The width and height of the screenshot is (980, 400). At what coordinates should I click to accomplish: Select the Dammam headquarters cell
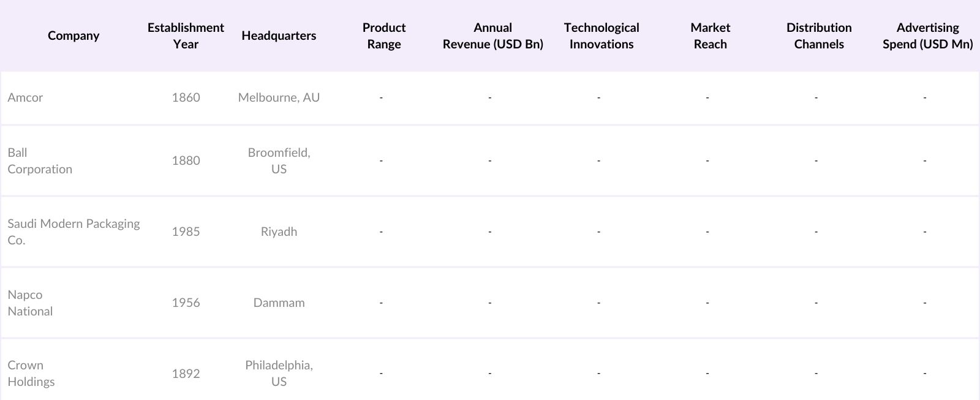(279, 303)
